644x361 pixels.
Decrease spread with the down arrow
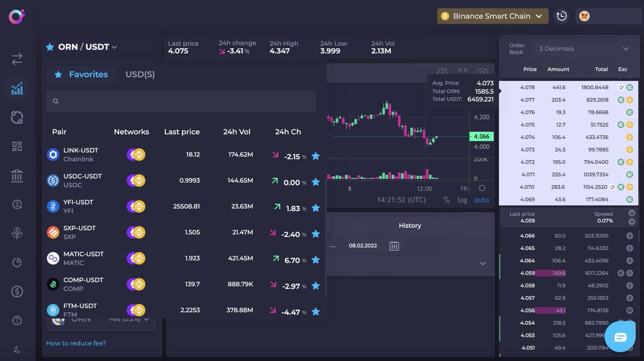pos(632,221)
